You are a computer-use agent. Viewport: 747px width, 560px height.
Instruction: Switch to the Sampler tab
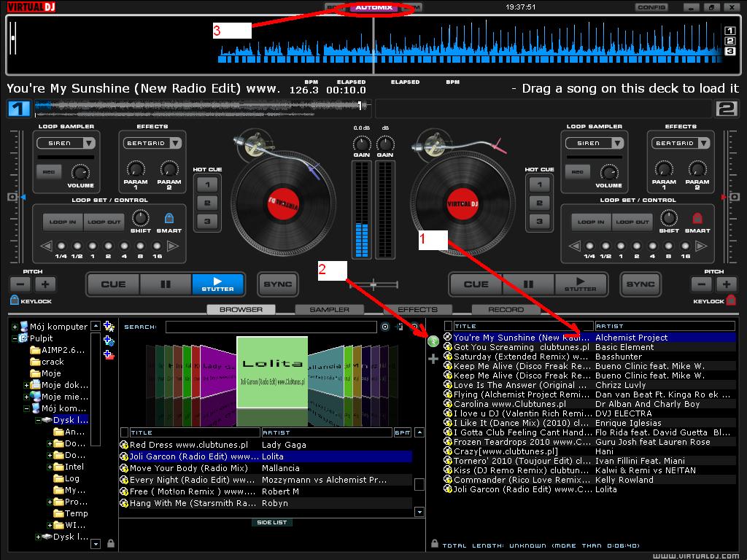tap(329, 309)
